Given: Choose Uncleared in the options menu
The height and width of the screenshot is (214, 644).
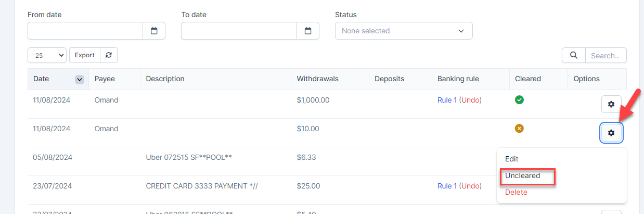Looking at the screenshot, I should click(x=523, y=176).
